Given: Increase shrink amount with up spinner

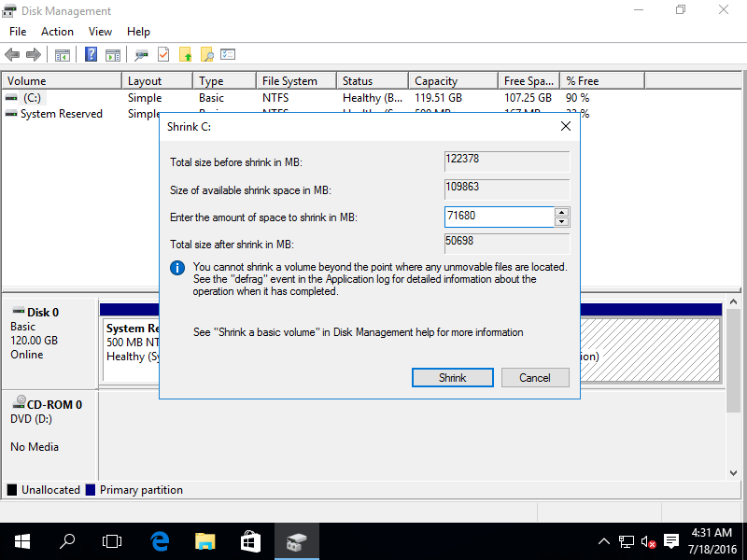Looking at the screenshot, I should click(x=562, y=213).
